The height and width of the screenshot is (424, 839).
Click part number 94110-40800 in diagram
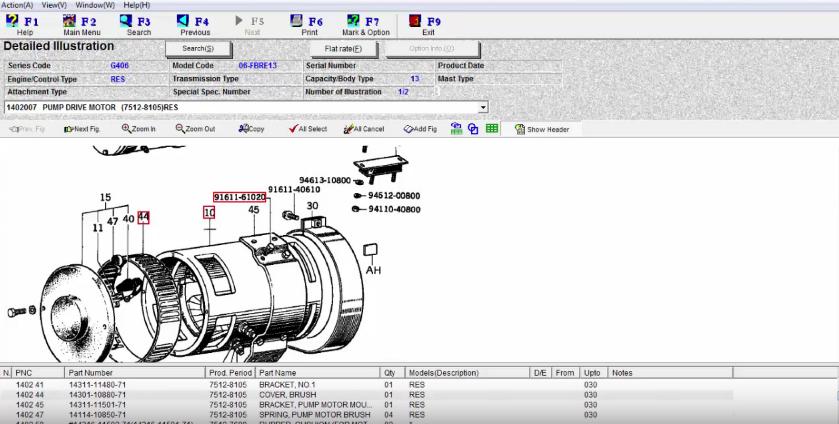pyautogui.click(x=394, y=209)
